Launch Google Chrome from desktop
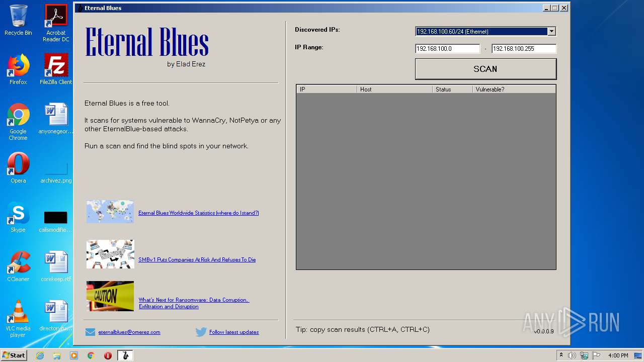This screenshot has width=644, height=362. click(18, 122)
